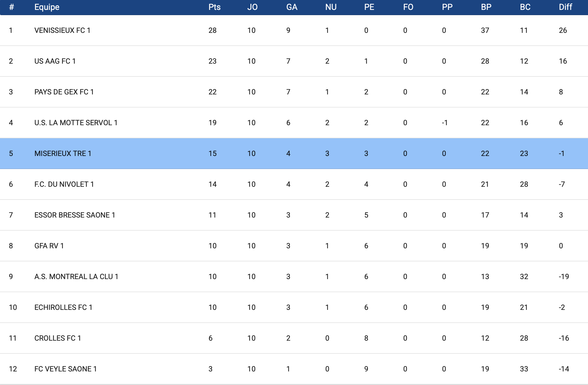Image resolution: width=588 pixels, height=385 pixels.
Task: Click the Pts column header
Action: point(214,7)
